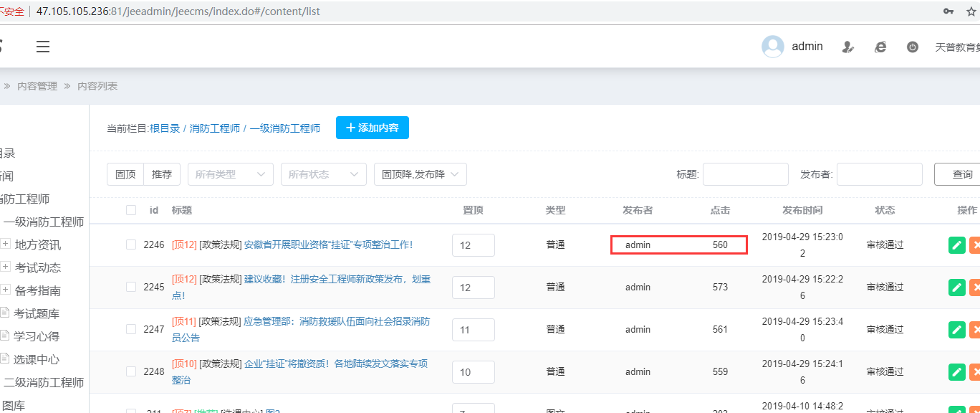Click 审核通过 status for row 2245

885,287
